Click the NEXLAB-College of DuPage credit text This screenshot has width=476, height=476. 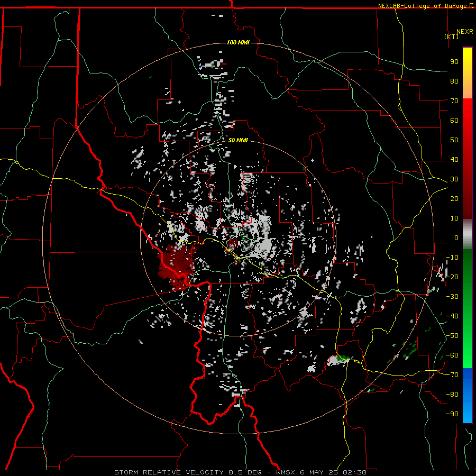425,6
